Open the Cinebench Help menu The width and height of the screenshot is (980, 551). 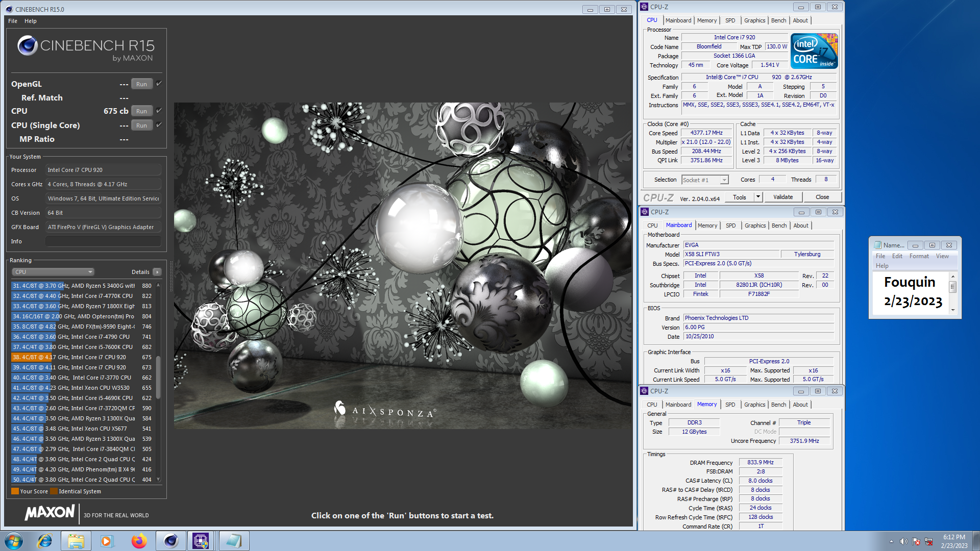(31, 21)
